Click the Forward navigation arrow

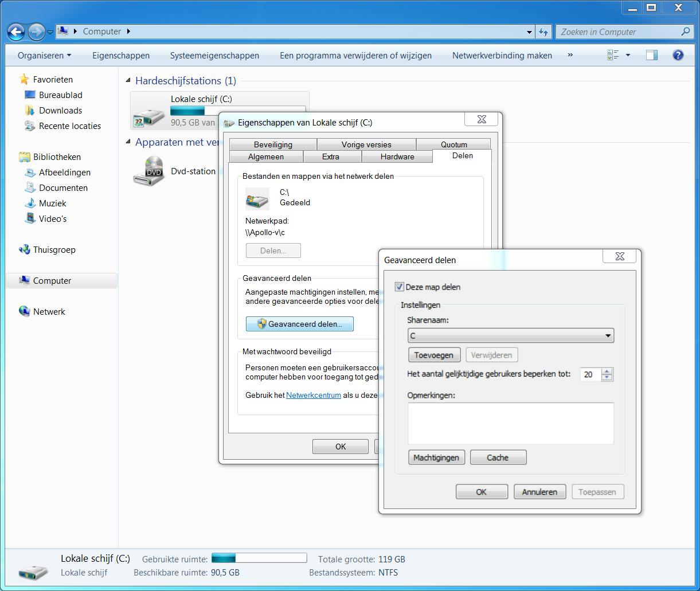(36, 32)
